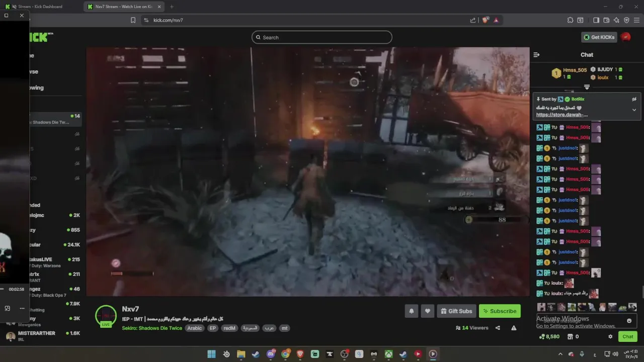Click the stream video player

[308, 172]
